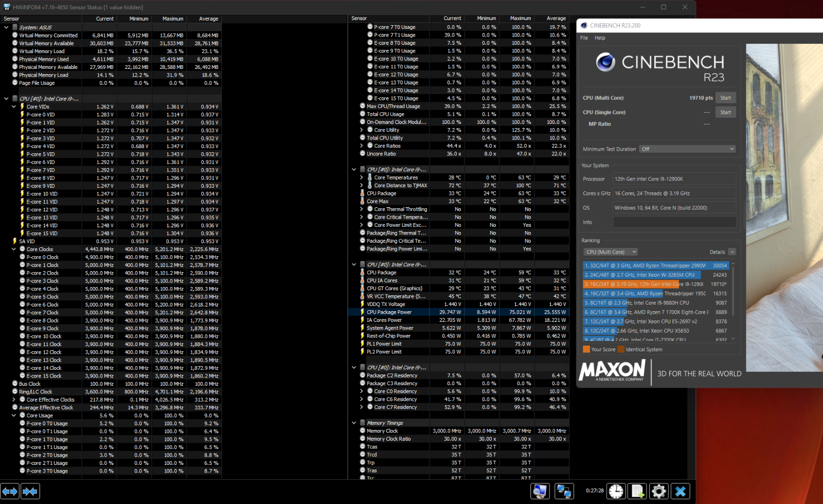Image resolution: width=823 pixels, height=504 pixels.
Task: Start the CPU (Single Core) test
Action: (x=725, y=112)
